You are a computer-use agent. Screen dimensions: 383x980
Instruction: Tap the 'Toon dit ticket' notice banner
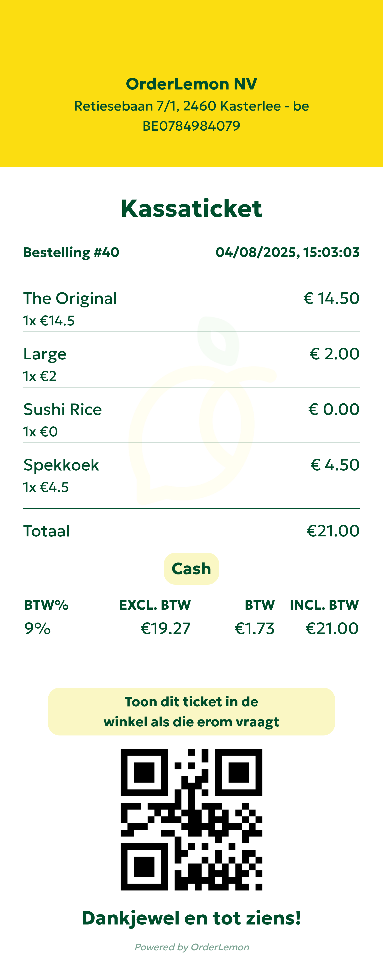pos(191,711)
